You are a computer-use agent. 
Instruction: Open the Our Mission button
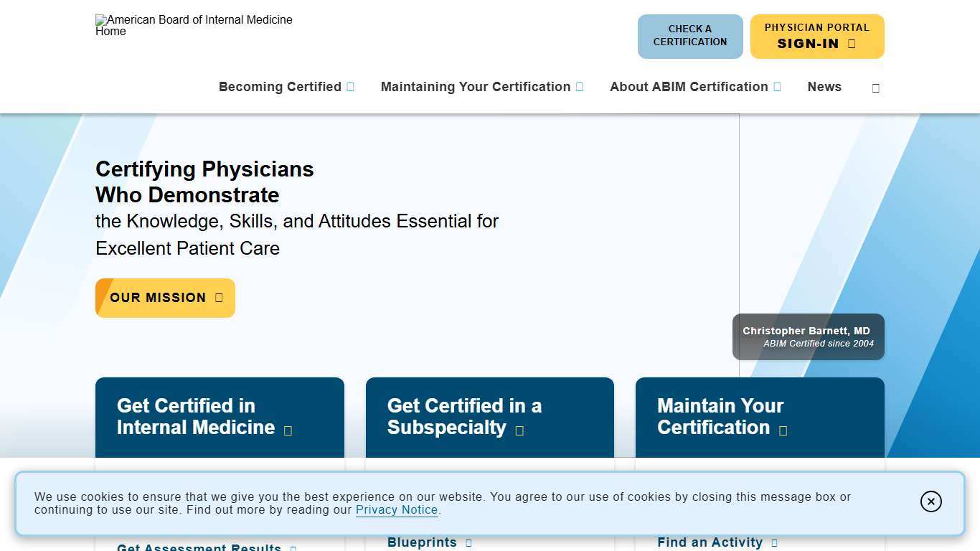[x=158, y=298]
